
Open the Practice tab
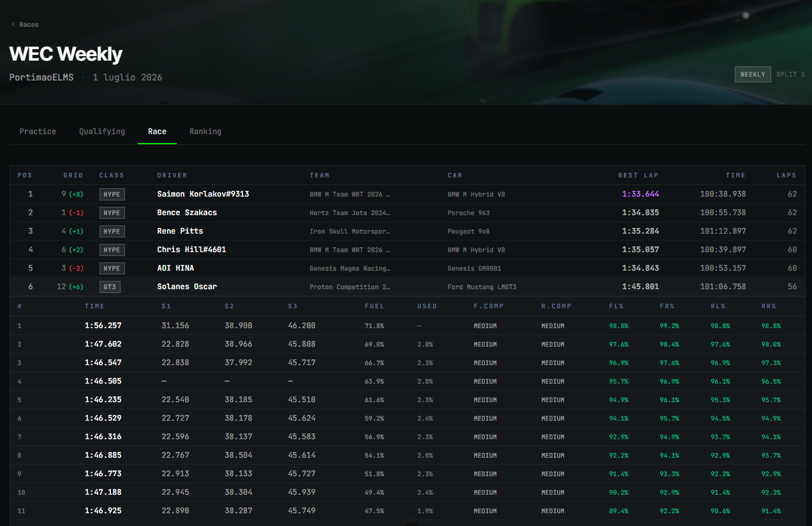click(x=38, y=131)
